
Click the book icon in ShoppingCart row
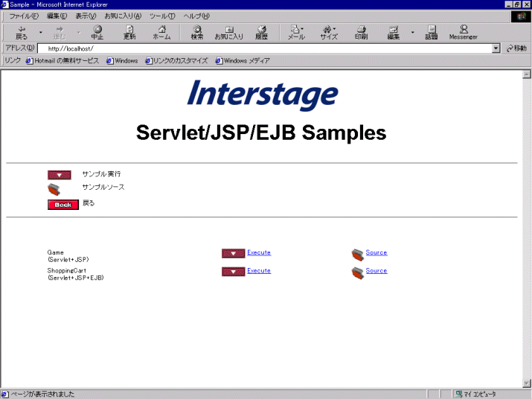pos(358,273)
